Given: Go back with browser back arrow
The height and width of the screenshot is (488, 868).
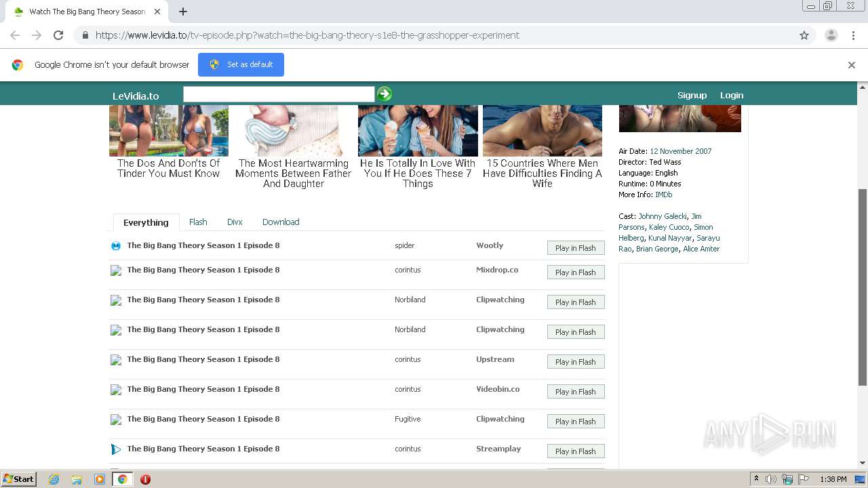Looking at the screenshot, I should pyautogui.click(x=15, y=35).
